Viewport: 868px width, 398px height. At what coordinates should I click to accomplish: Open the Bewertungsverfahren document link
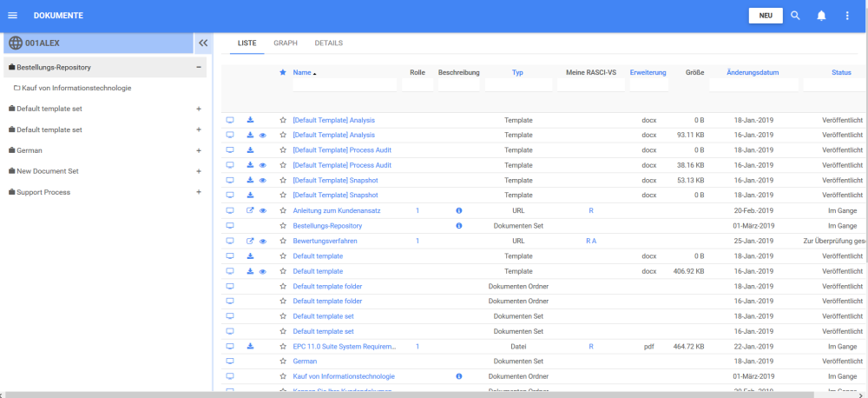click(x=325, y=241)
